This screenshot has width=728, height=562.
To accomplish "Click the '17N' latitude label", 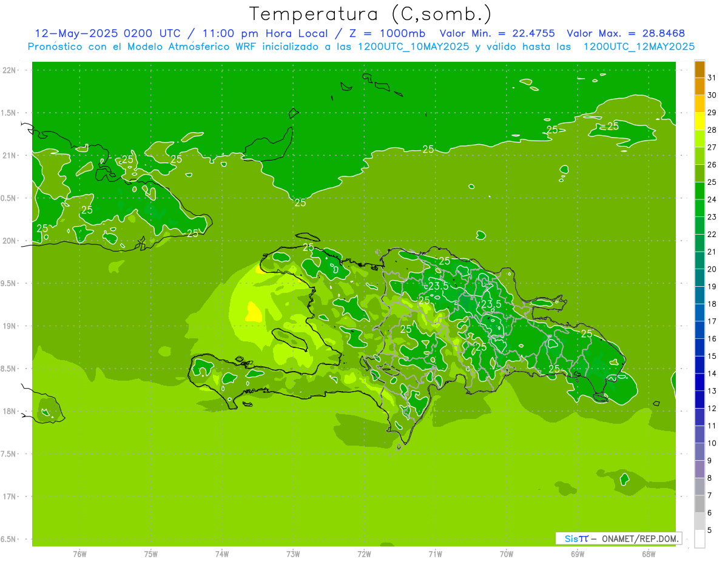I will 10,497.
